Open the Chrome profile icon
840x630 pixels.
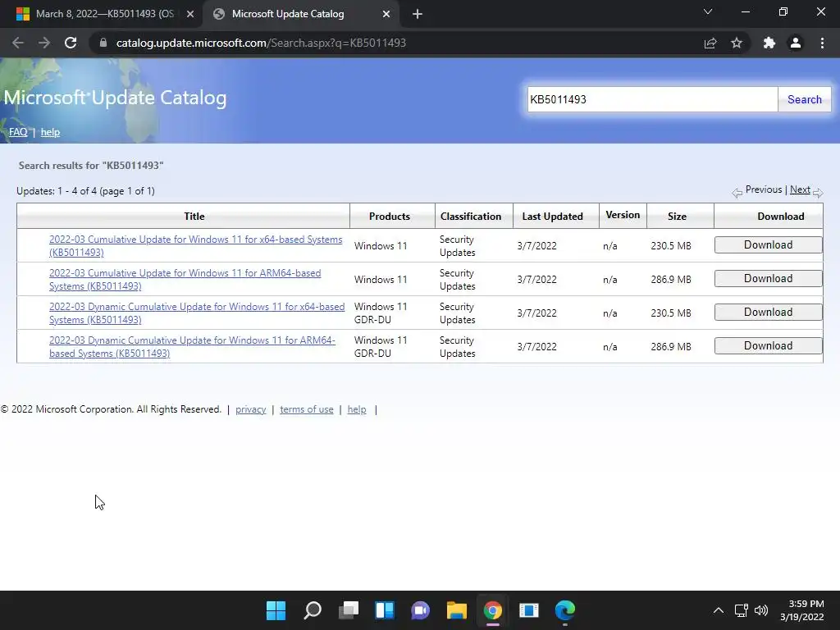pos(796,43)
